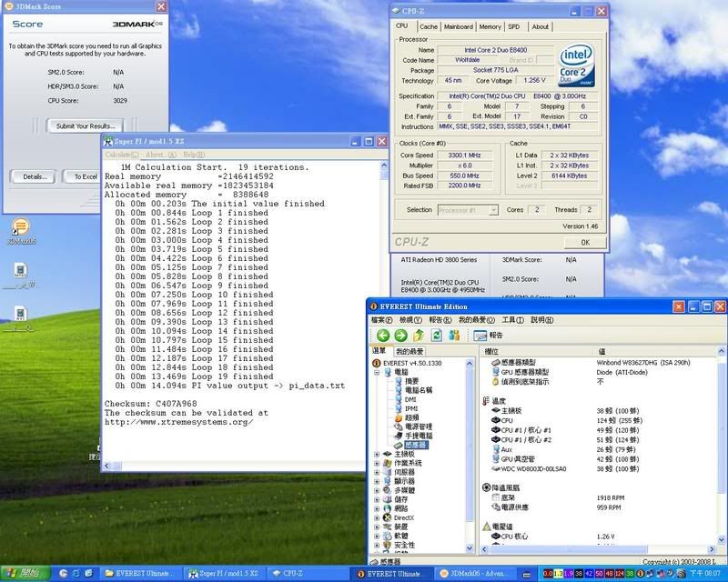Image resolution: width=728 pixels, height=582 pixels.
Task: Open the 檔案 file menu in EVEREST
Action: point(381,320)
